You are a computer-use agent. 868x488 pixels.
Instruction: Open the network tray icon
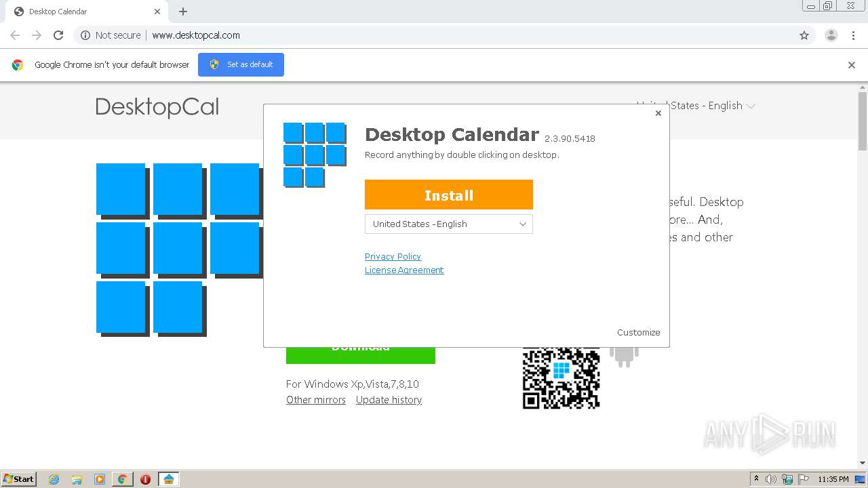[787, 479]
